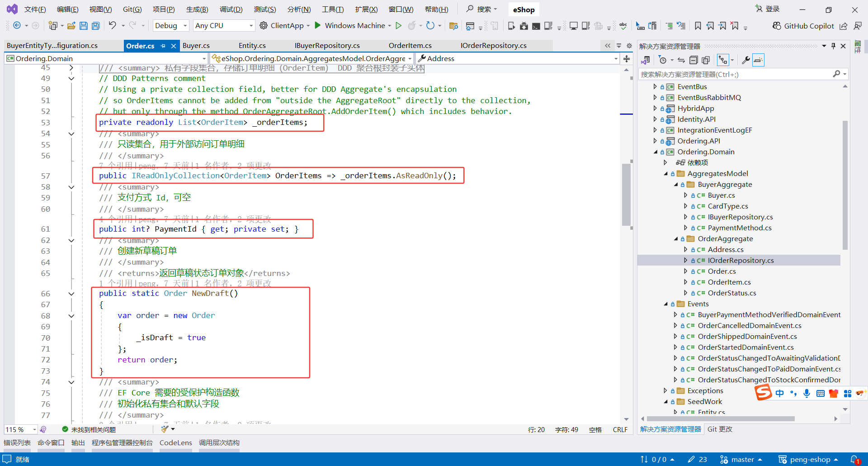
Task: Click the Navigate Backward arrow icon
Action: tap(17, 26)
